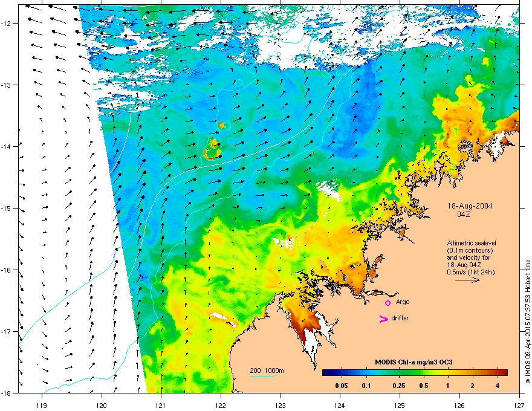Click the colorbar value 4
532x411 pixels.
tap(498, 386)
